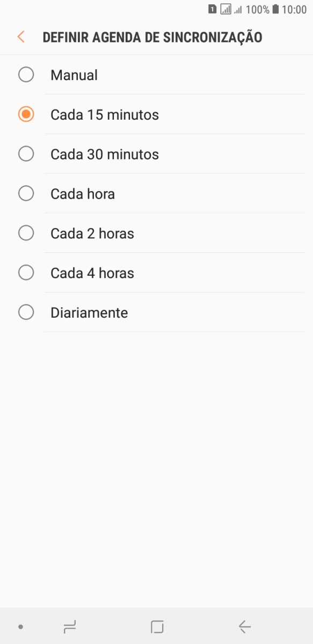Enable syncing Cada 2 horas
This screenshot has width=313, height=644.
26,233
